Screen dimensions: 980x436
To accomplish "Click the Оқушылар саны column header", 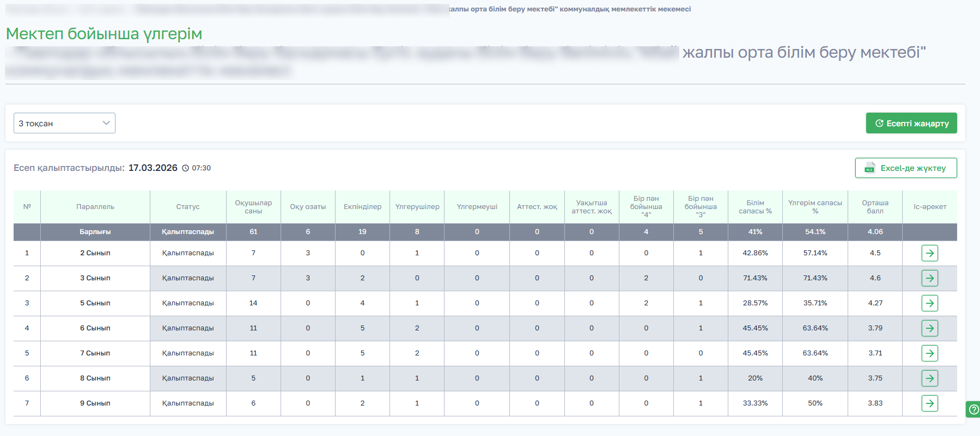I will [x=253, y=207].
